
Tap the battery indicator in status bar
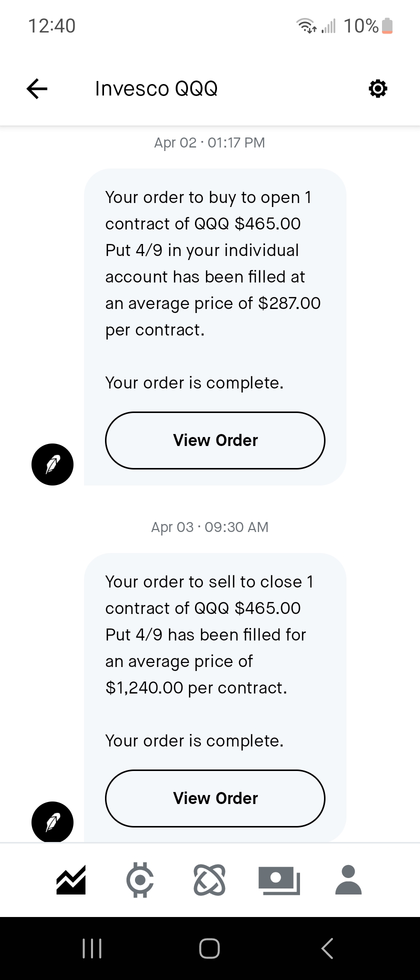click(387, 26)
